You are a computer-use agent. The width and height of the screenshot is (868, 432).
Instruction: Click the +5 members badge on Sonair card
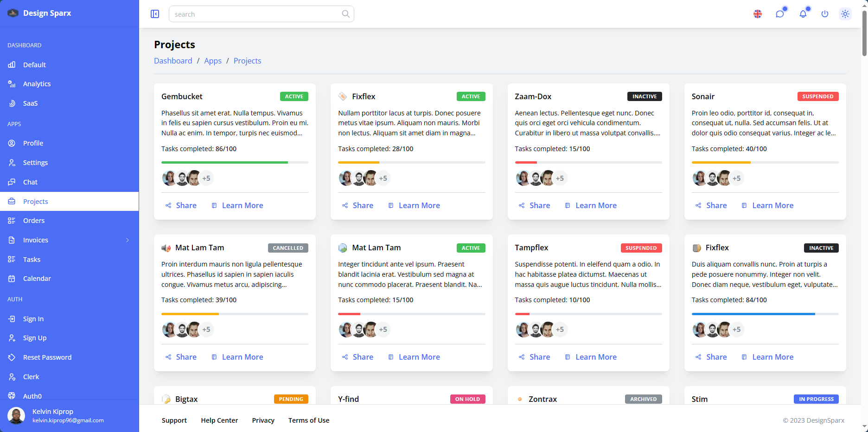pos(736,178)
